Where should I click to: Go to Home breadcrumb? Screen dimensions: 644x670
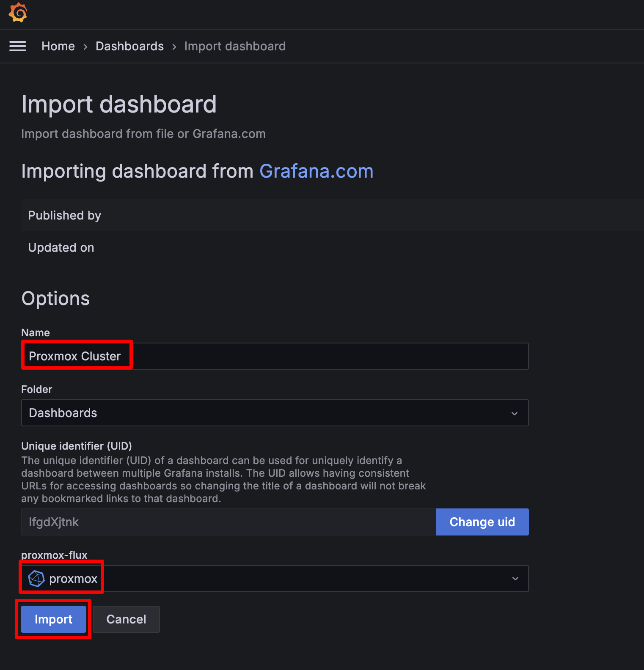click(x=58, y=46)
